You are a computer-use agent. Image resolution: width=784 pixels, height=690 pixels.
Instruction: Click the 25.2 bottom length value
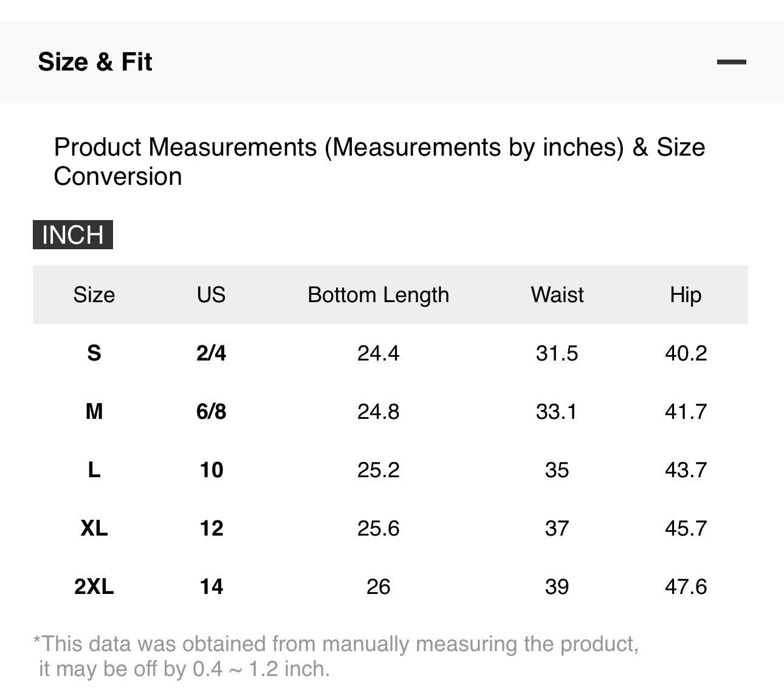378,470
